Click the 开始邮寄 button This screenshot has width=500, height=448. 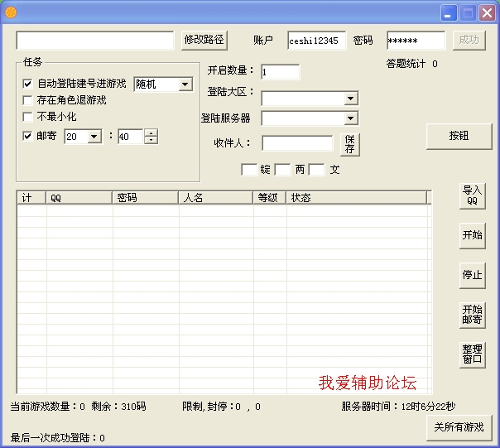click(x=472, y=315)
